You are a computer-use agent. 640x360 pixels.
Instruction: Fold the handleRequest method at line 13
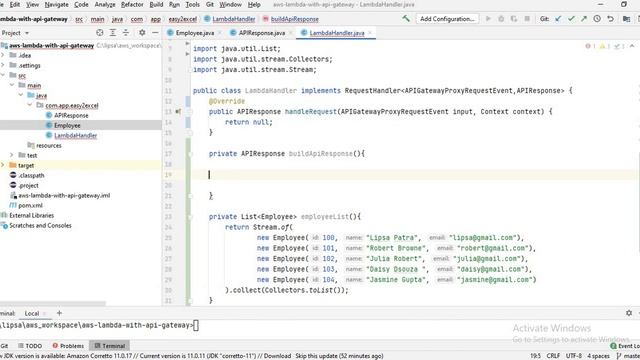tap(190, 111)
